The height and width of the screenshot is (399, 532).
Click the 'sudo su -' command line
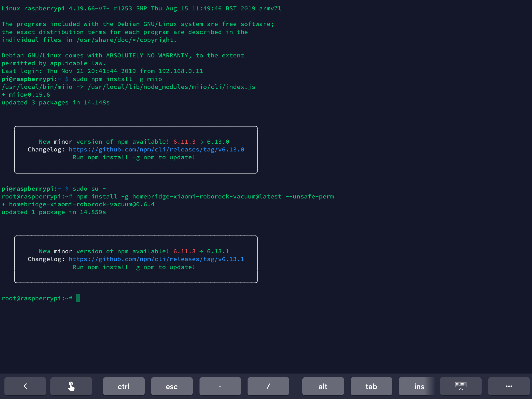click(x=89, y=189)
